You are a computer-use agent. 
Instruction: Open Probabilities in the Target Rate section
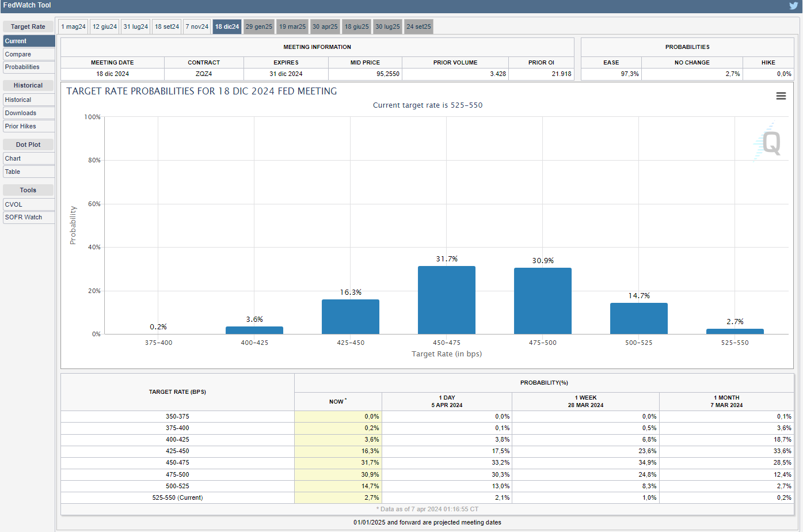(28, 67)
